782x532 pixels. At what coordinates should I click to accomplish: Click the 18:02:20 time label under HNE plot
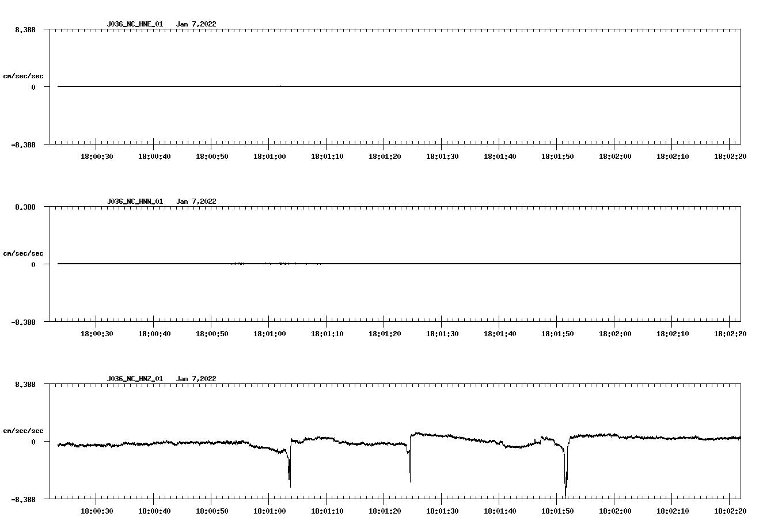coord(730,156)
